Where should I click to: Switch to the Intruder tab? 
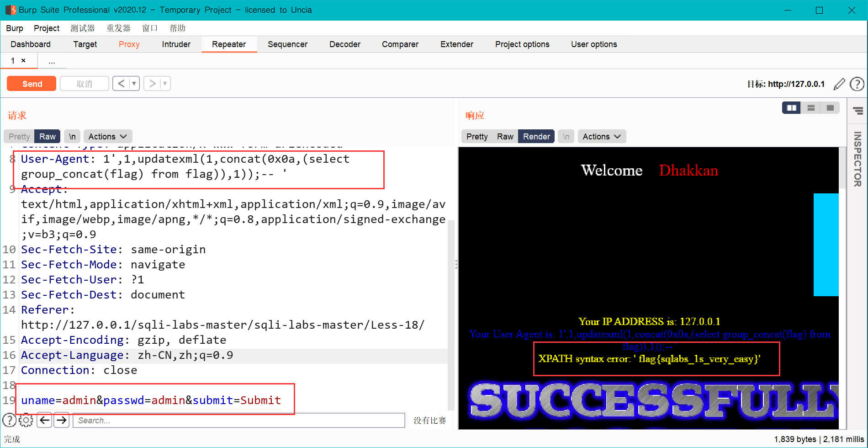[x=176, y=44]
